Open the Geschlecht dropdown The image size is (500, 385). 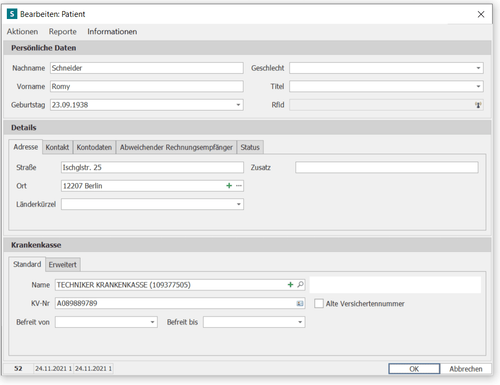point(478,68)
